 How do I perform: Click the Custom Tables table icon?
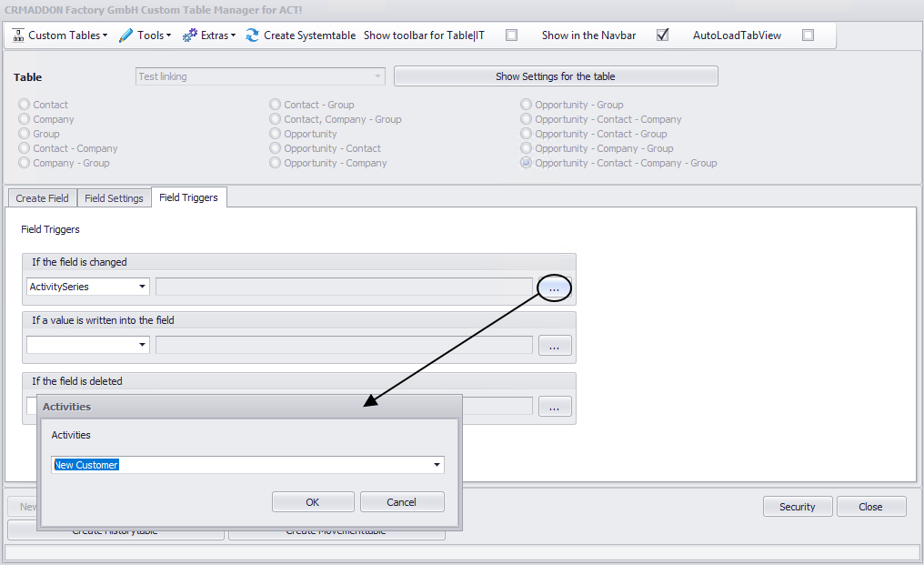(16, 35)
